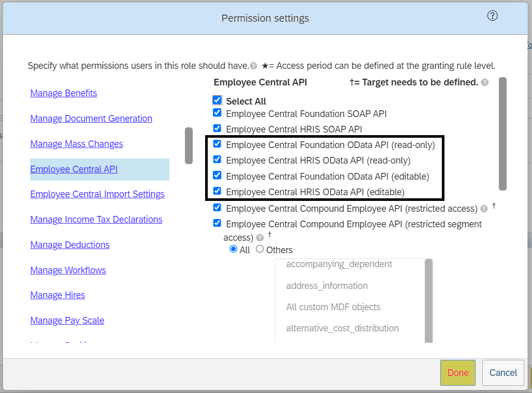Click help icon after Compound Employee API (restricted access)
Viewport: 532px width, 393px height.
click(x=484, y=209)
